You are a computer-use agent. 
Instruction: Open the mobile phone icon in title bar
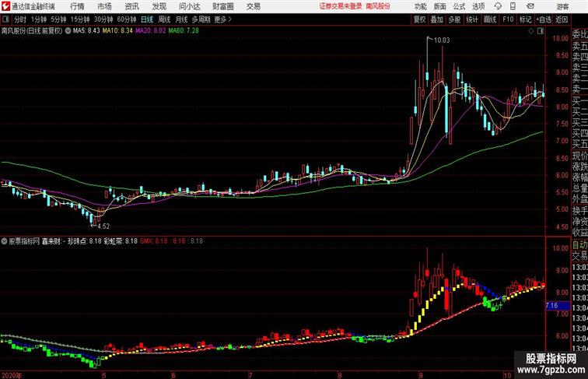coord(513,6)
